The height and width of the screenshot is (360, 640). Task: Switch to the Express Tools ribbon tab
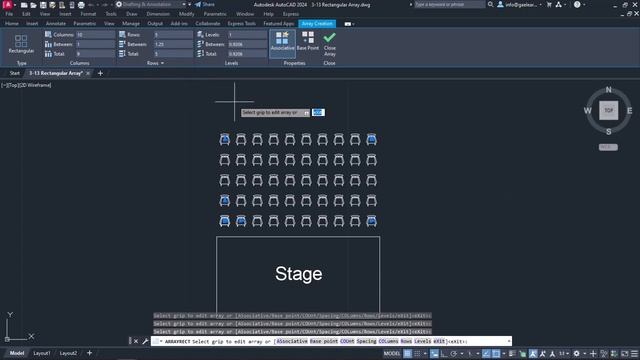pos(242,24)
